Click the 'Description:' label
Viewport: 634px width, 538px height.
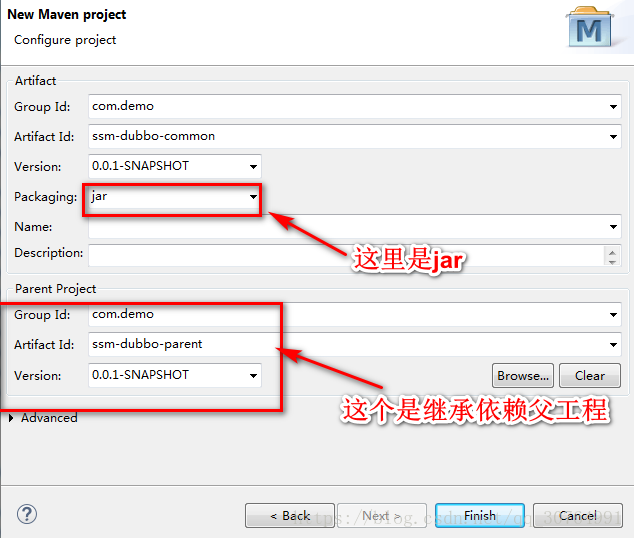49,253
